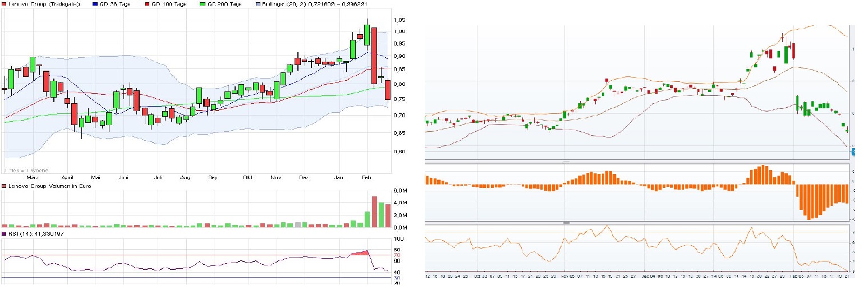This screenshot has height=294, width=868.
Task: Select the 'GD 38 Tage' legend label
Action: pos(116,4)
